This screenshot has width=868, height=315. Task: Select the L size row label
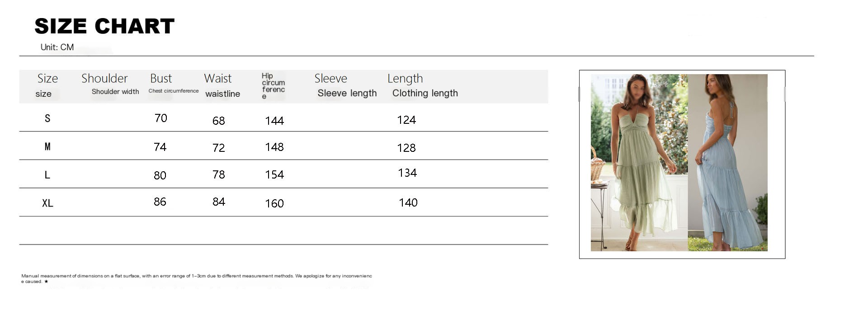(47, 175)
